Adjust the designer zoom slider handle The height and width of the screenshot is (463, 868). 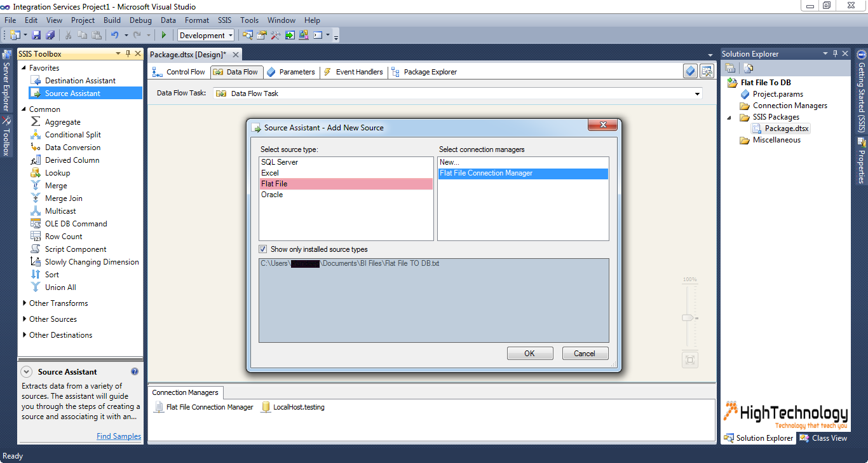click(x=689, y=317)
